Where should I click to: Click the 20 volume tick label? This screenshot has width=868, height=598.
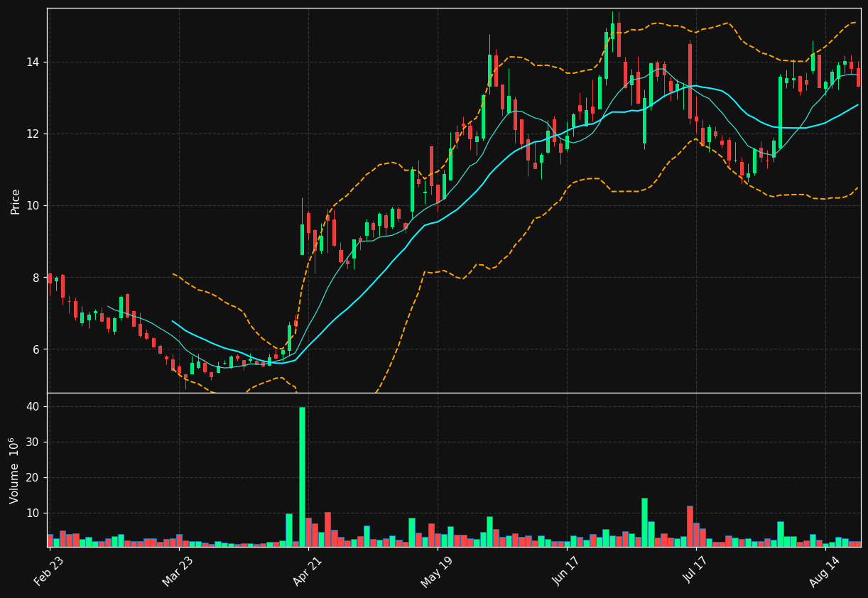click(x=34, y=477)
